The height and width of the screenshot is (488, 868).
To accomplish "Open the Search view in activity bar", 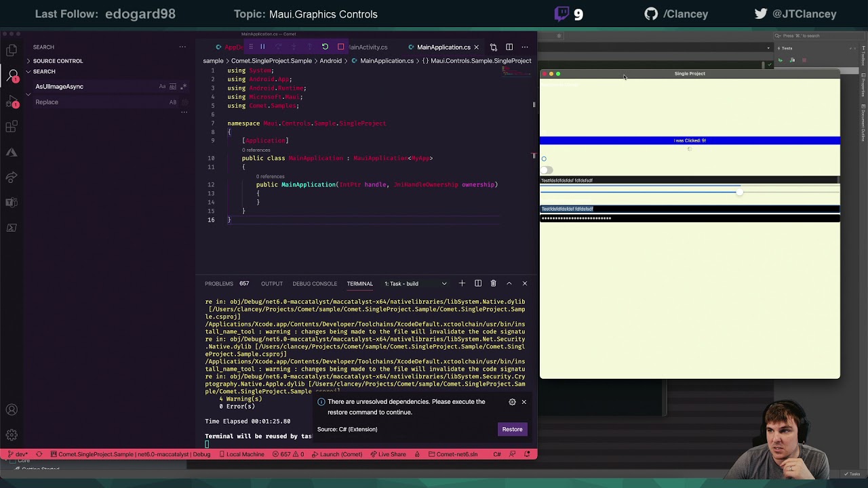I will point(13,75).
